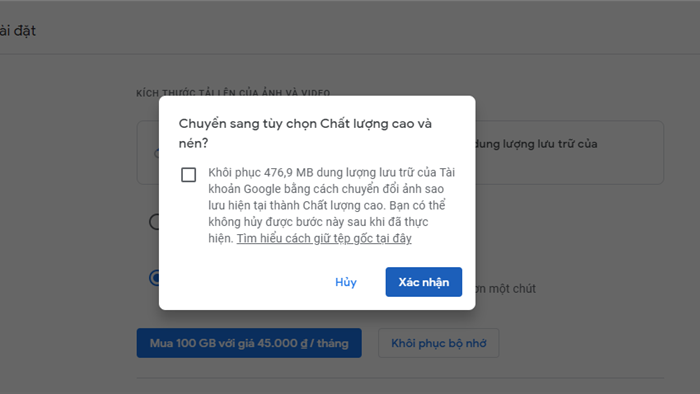Click the word nén? in the dialog title
The image size is (700, 394).
coord(193,143)
